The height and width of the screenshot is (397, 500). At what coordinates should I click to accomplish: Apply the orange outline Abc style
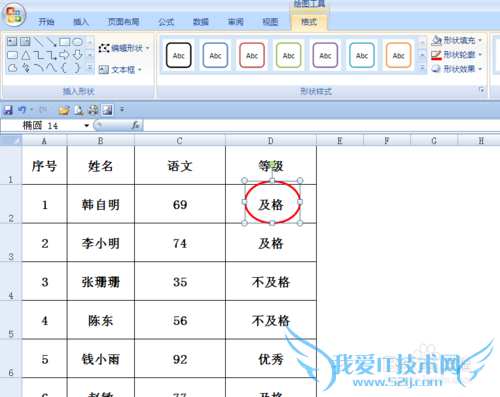(399, 55)
